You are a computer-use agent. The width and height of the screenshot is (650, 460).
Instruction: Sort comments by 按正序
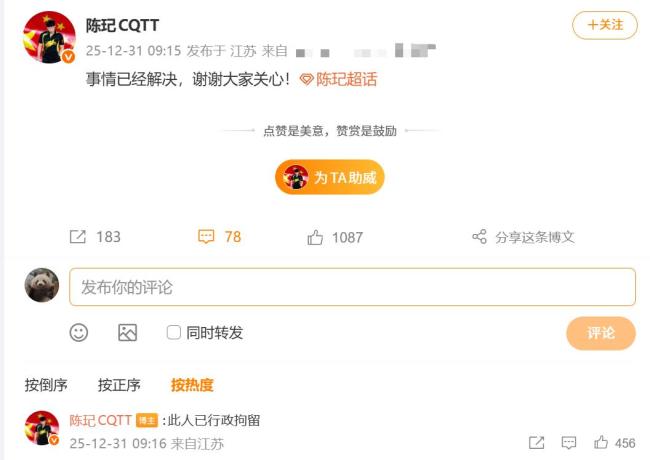coord(119,385)
